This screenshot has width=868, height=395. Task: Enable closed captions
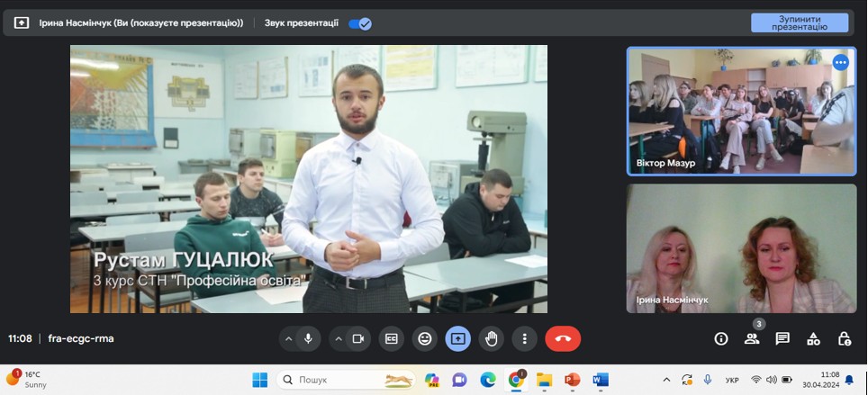pos(391,338)
